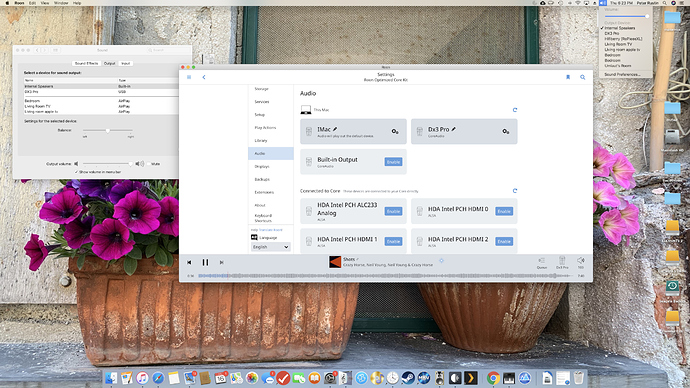Image resolution: width=690 pixels, height=388 pixels.
Task: Follow the Translate Roon link
Action: pyautogui.click(x=271, y=230)
